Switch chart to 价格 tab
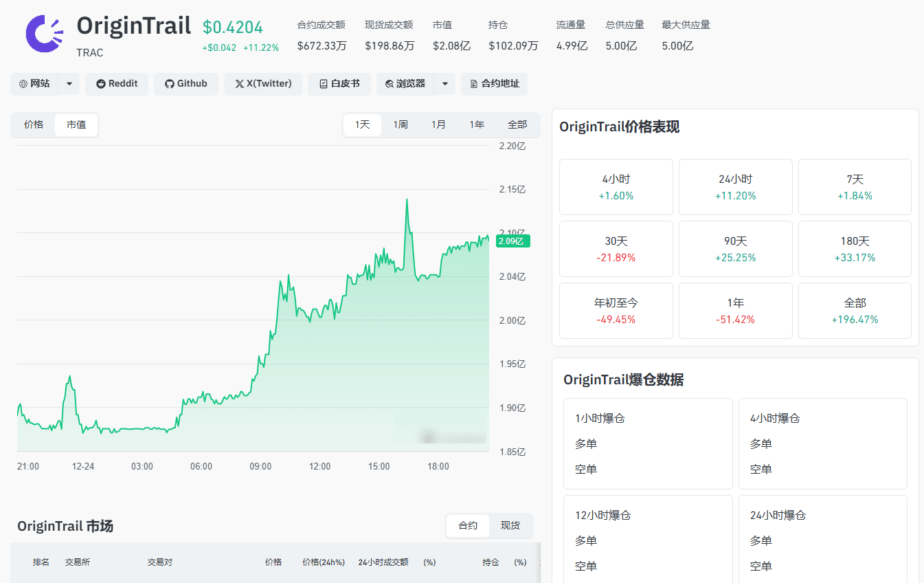Screen dimensions: 924x583 (34, 125)
